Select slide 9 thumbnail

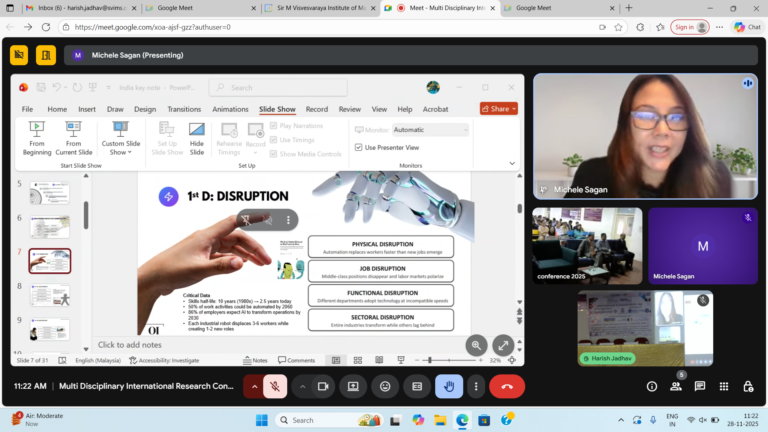49,329
